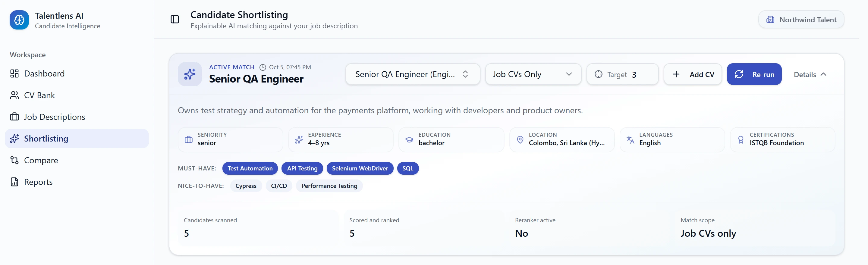Click the Cypress nice-to-have tag
This screenshot has height=265, width=868.
coord(246,186)
